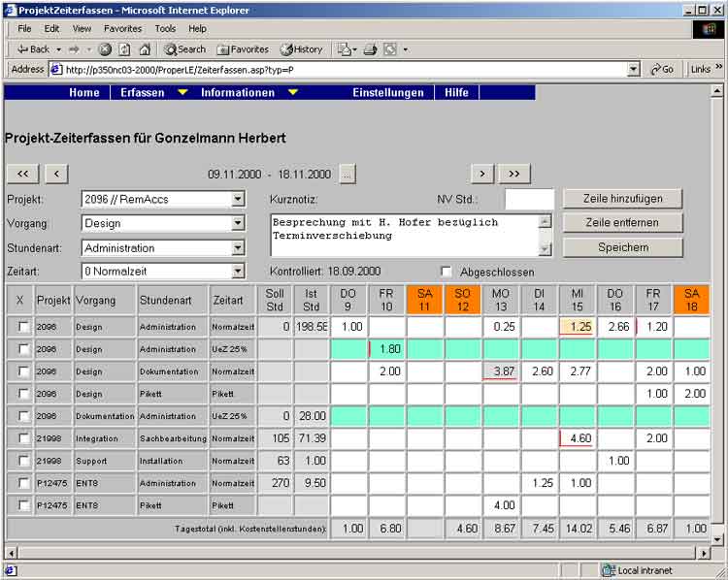Click into the Kurznotiz text area

[x=406, y=236]
